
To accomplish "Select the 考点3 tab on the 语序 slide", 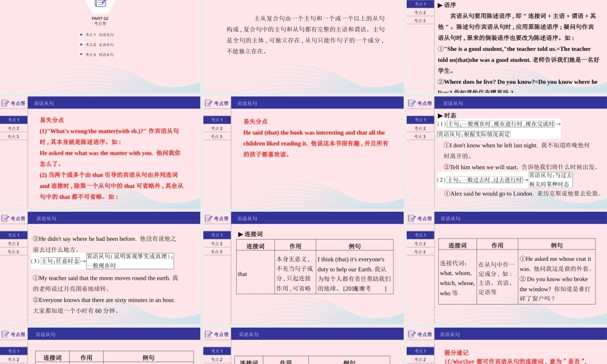I will tap(420, 21).
